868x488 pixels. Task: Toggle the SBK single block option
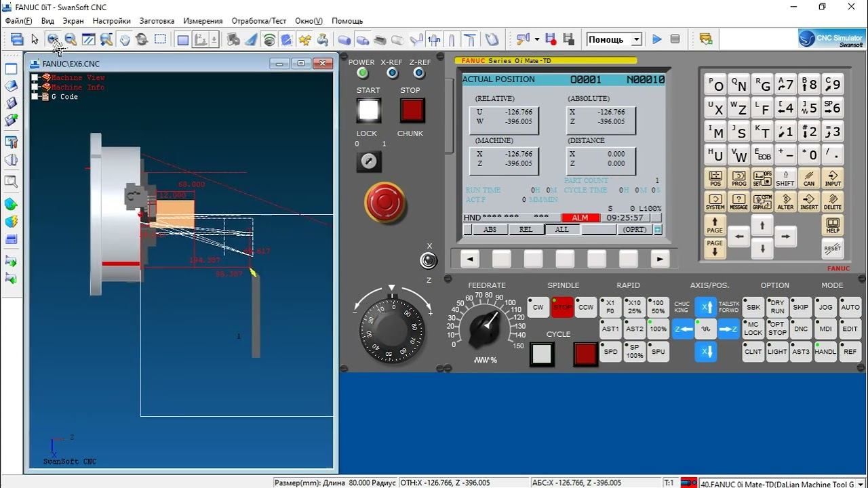pyautogui.click(x=753, y=307)
